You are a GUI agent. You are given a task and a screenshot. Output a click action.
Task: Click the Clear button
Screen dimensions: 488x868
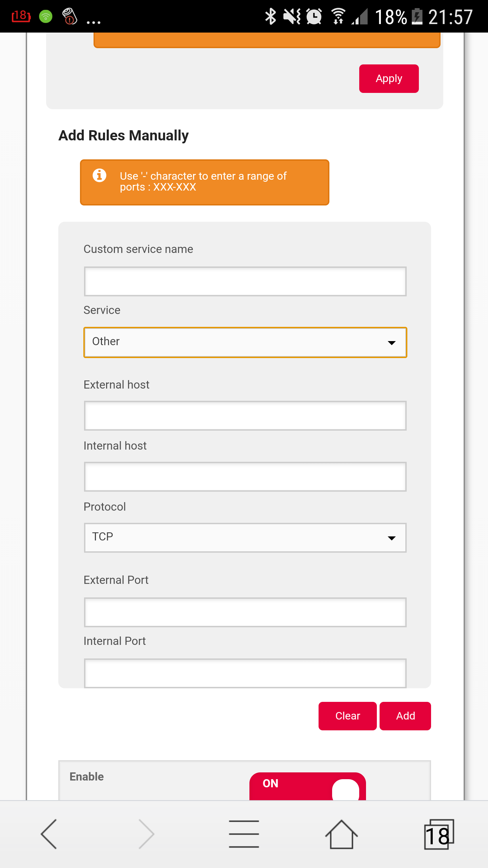point(348,716)
